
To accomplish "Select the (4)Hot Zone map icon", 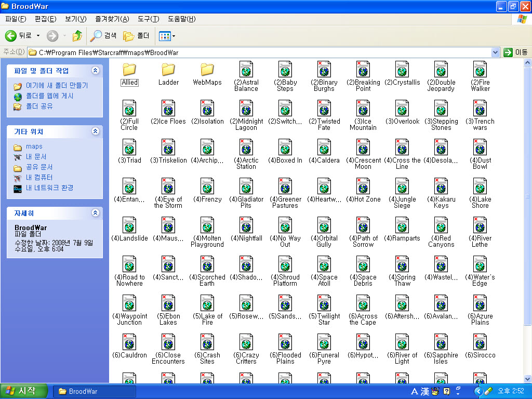I will pyautogui.click(x=363, y=187).
